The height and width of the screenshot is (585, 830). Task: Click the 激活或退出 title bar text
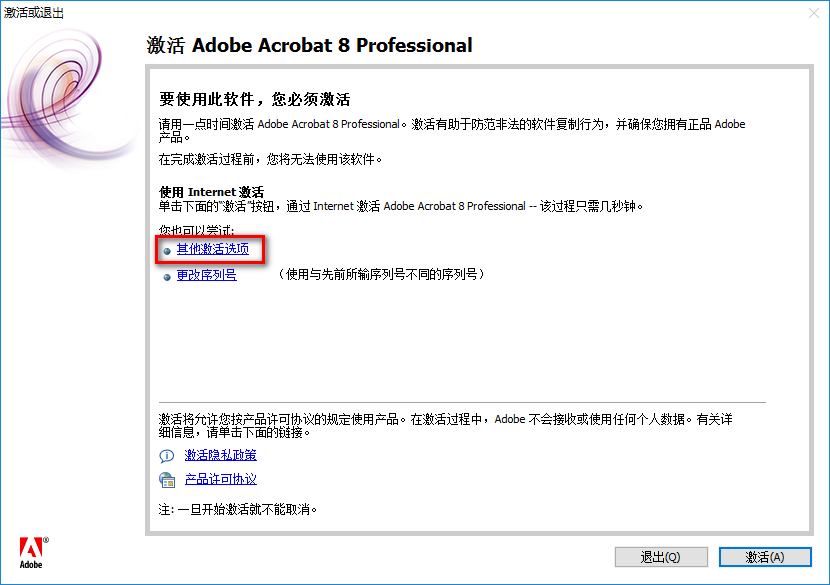click(x=36, y=13)
